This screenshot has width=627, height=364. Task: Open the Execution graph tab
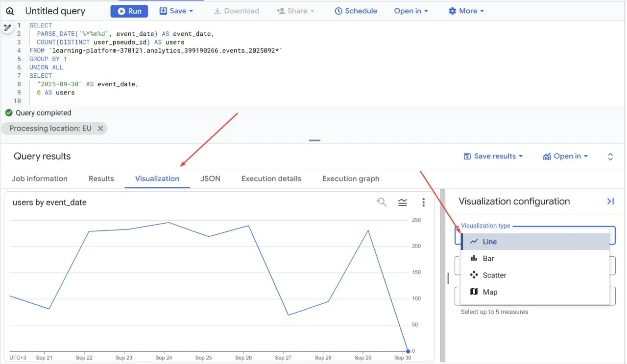[x=351, y=179]
